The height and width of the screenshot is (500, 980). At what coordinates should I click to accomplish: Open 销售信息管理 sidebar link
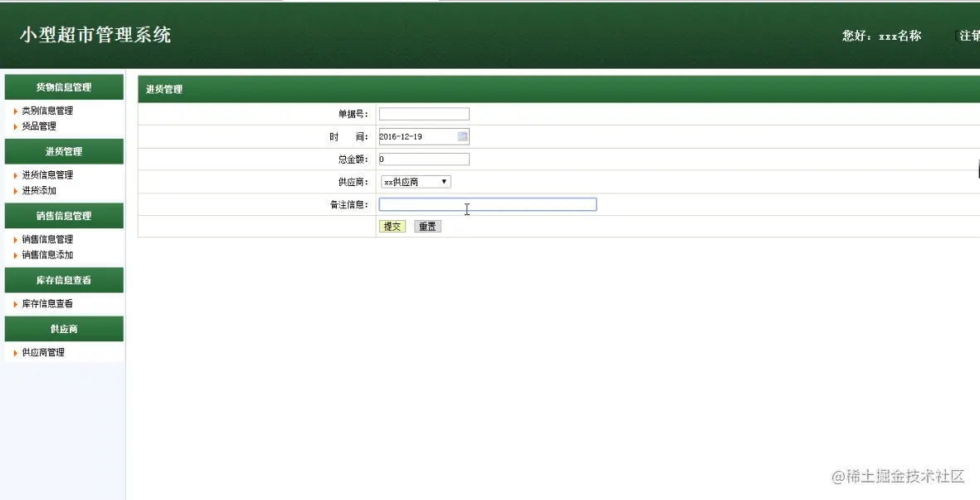pyautogui.click(x=47, y=240)
